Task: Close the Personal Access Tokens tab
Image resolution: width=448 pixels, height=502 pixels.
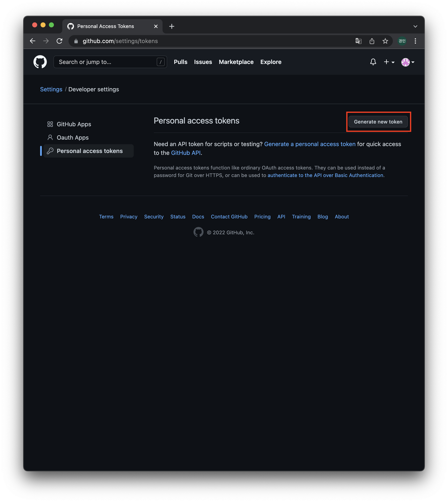Action: click(x=156, y=26)
